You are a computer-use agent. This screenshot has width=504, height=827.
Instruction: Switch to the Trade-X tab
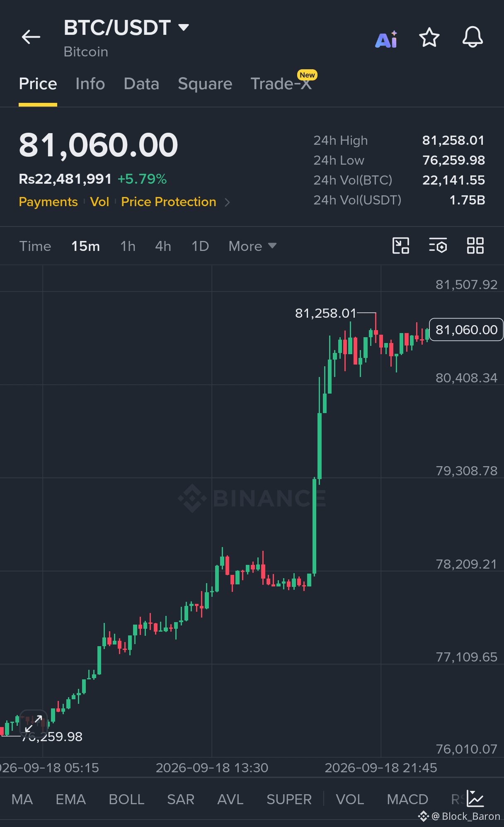coord(281,84)
